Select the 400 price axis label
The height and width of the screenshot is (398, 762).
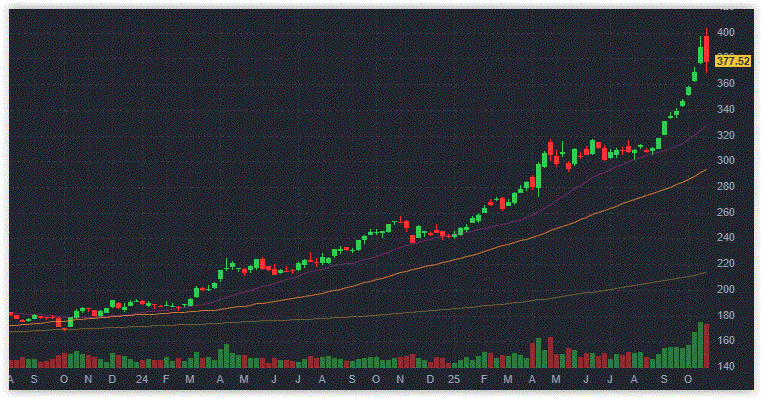point(726,33)
